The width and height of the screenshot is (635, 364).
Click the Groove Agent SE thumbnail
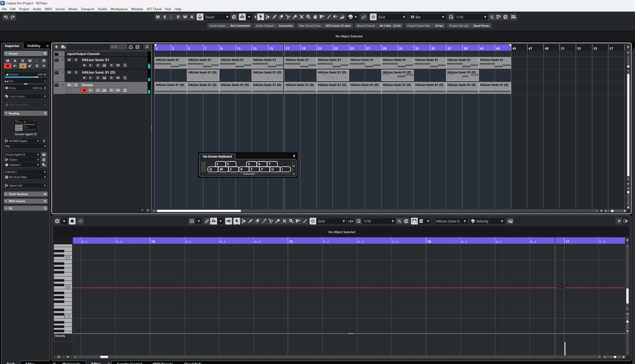[26, 126]
